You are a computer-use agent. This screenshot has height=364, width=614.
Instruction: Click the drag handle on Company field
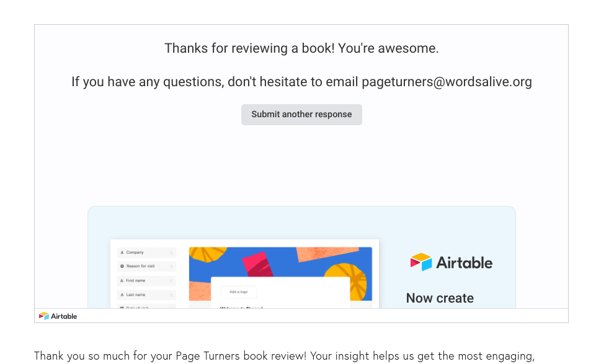172,252
